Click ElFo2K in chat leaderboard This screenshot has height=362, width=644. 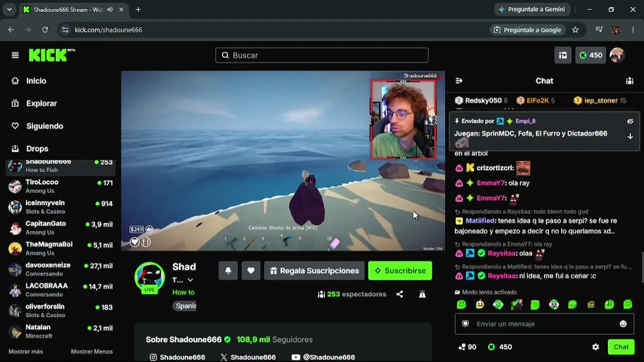(x=535, y=101)
